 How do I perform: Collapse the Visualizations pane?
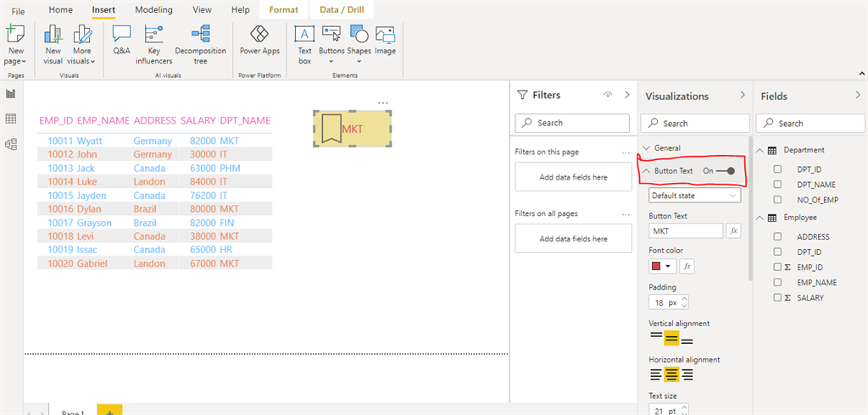point(743,95)
